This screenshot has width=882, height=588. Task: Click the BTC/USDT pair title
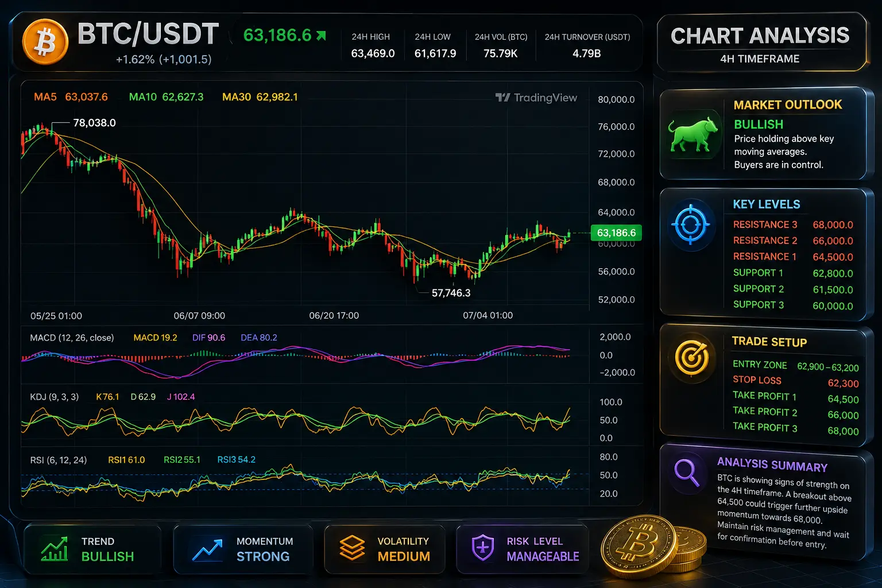[148, 34]
